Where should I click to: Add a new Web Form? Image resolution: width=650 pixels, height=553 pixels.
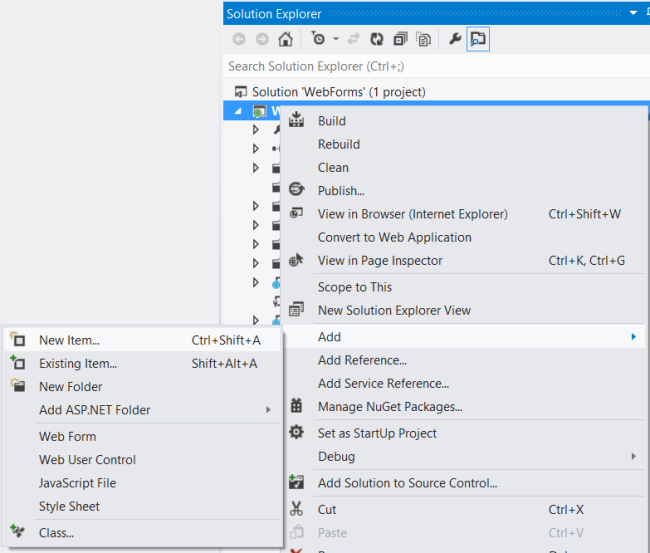pos(67,436)
